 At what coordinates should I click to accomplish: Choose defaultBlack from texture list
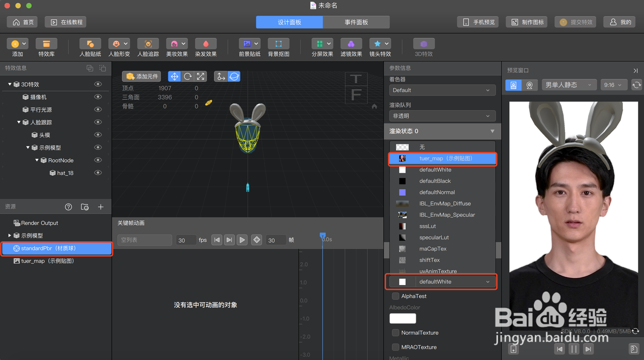click(442, 181)
